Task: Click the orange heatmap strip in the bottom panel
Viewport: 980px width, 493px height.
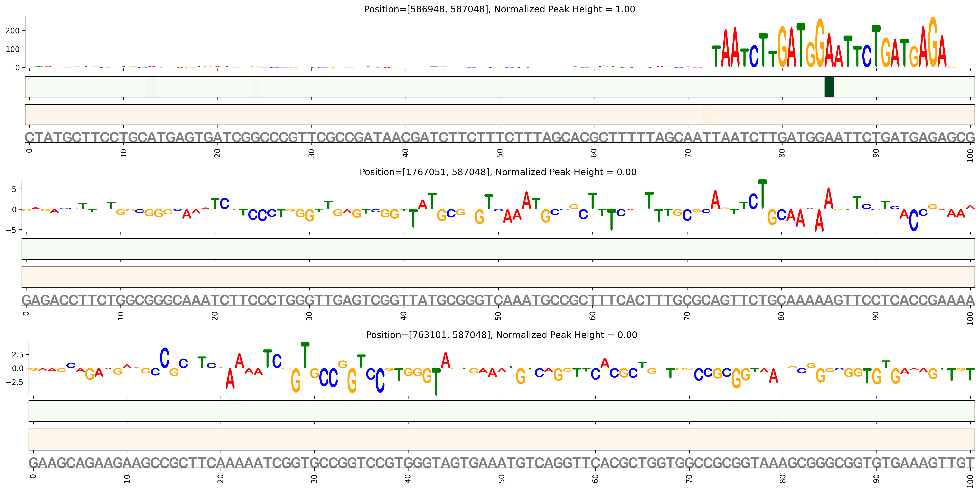Action: (x=502, y=439)
